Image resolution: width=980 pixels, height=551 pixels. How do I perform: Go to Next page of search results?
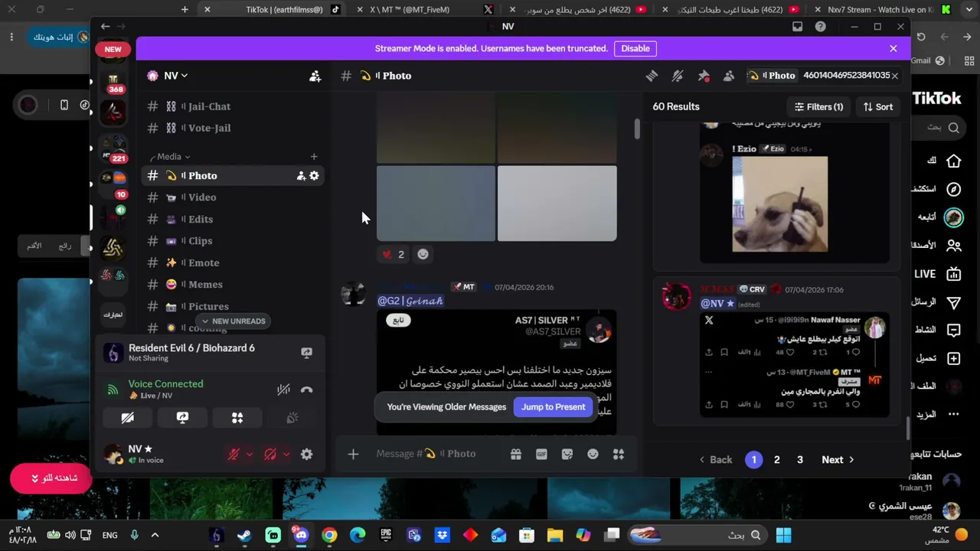pos(838,460)
